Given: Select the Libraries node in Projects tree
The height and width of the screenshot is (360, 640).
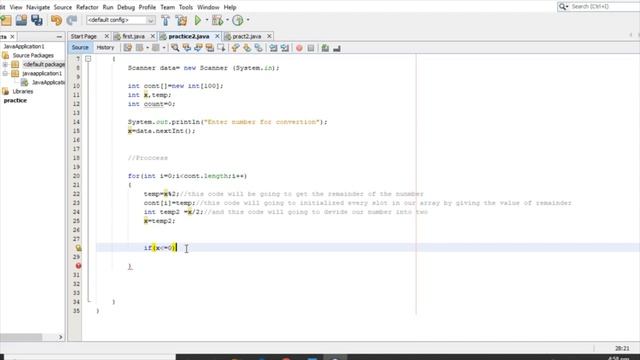Looking at the screenshot, I should pyautogui.click(x=23, y=91).
